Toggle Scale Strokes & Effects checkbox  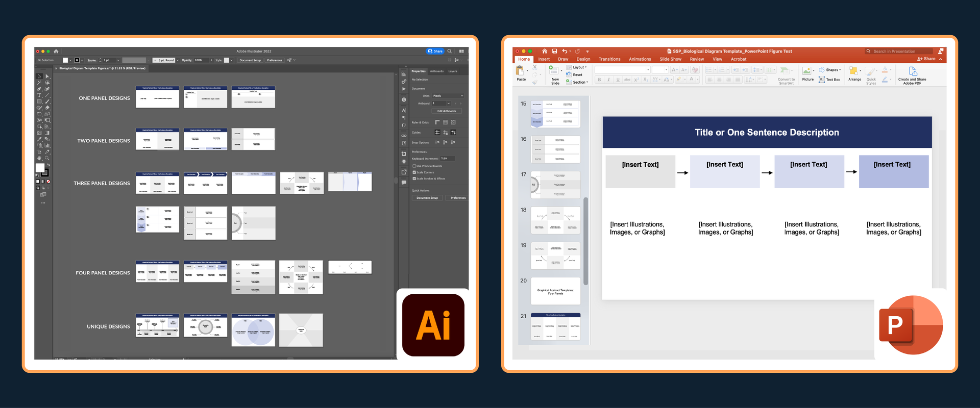pyautogui.click(x=414, y=178)
